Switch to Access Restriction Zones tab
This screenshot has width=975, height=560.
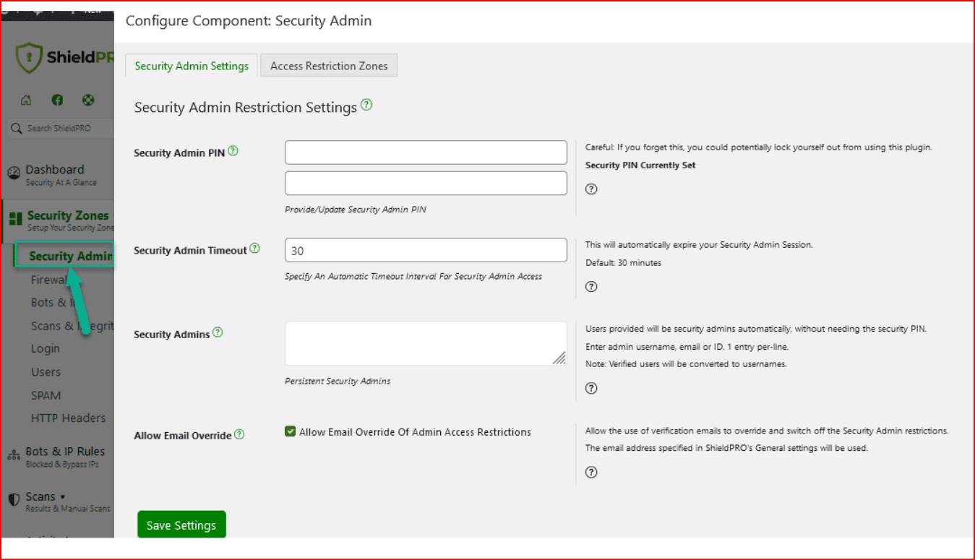[x=329, y=66]
